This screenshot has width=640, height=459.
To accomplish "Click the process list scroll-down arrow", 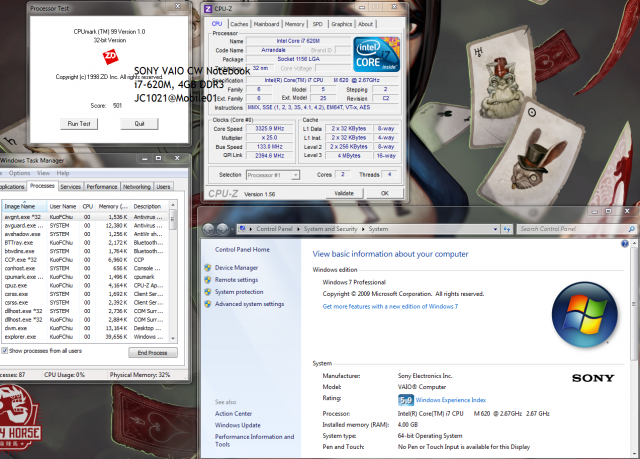I will coord(173,338).
